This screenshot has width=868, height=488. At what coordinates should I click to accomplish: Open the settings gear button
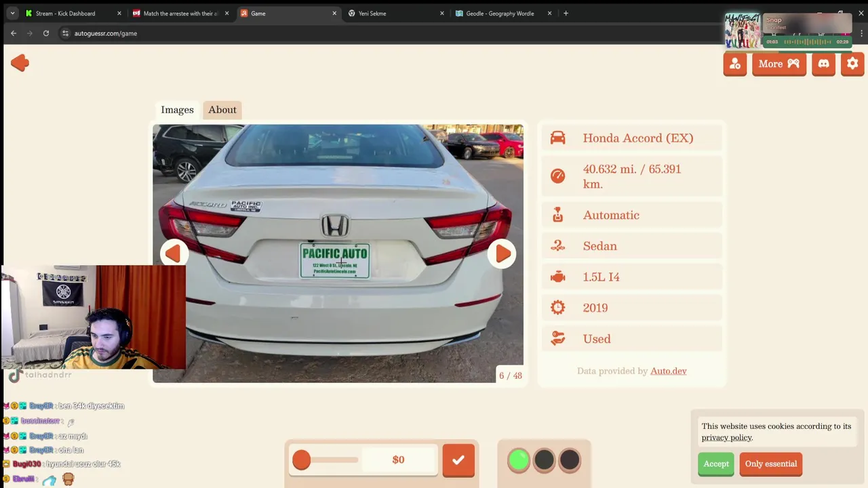[x=852, y=64]
